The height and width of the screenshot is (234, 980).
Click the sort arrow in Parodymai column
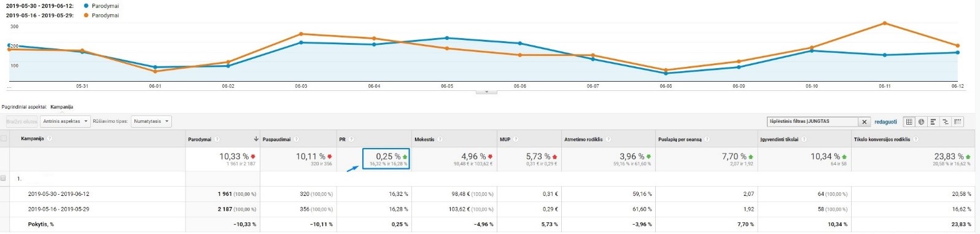click(x=256, y=139)
